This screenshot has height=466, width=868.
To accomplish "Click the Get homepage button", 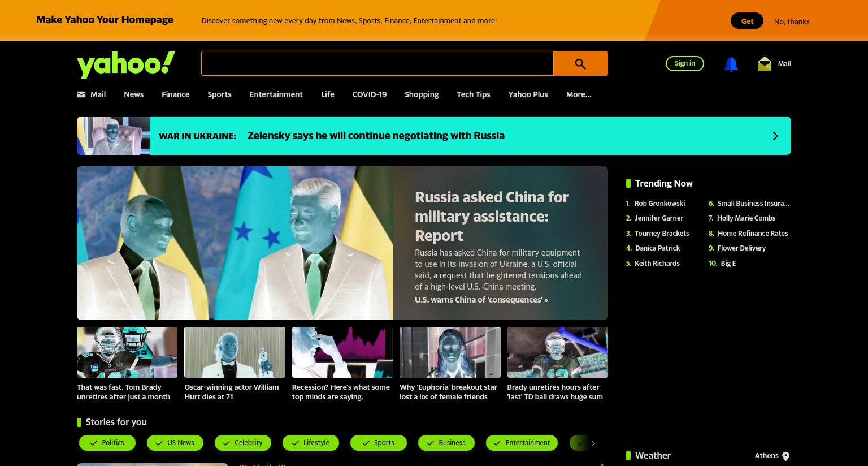I will tap(747, 21).
